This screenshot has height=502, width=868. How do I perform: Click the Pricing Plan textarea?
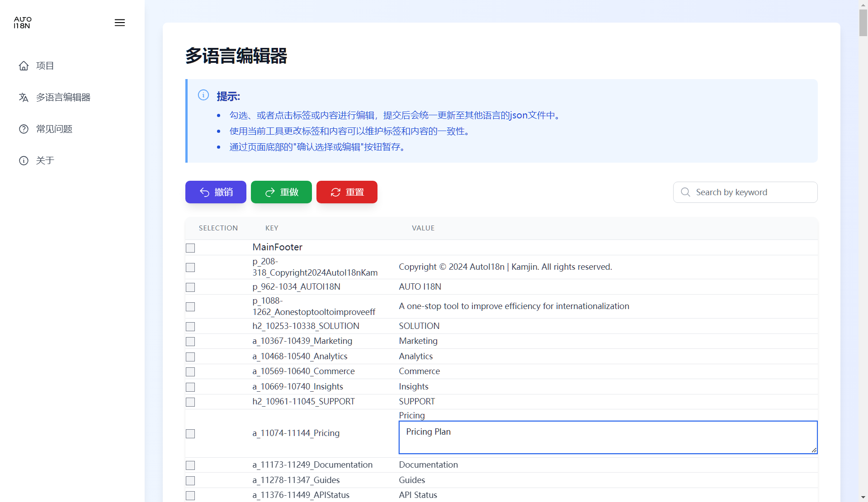(608, 437)
